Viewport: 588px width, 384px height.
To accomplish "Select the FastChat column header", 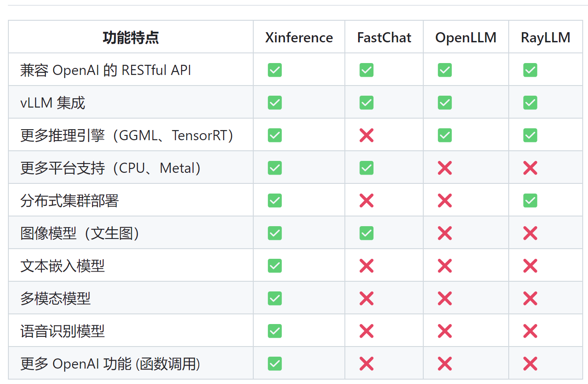I will coord(384,37).
